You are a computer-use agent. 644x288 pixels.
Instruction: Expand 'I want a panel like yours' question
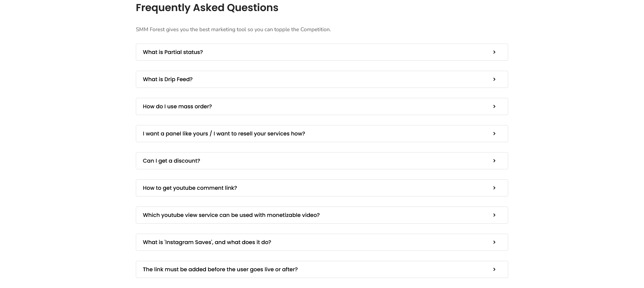[x=224, y=133]
